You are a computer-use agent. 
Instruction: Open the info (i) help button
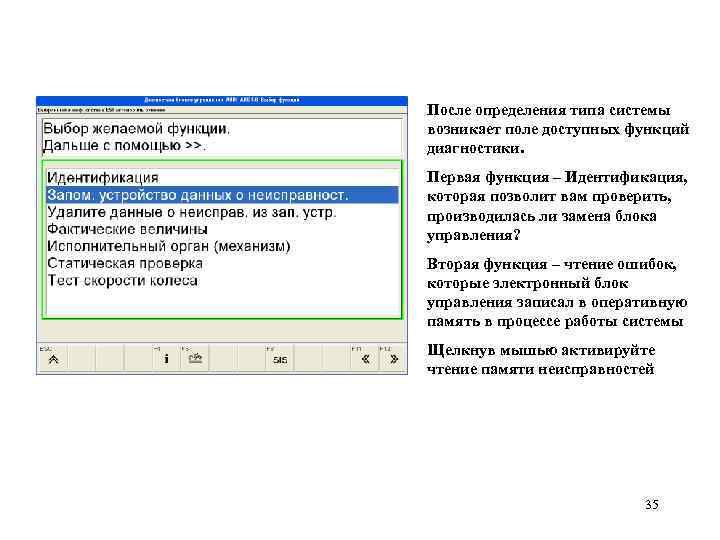tap(166, 359)
